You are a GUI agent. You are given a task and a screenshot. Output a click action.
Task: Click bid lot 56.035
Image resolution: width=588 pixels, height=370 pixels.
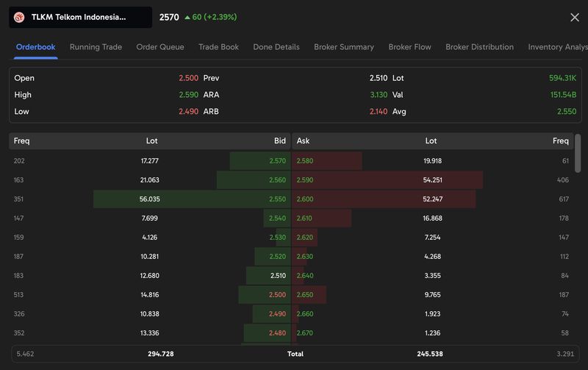pyautogui.click(x=150, y=199)
